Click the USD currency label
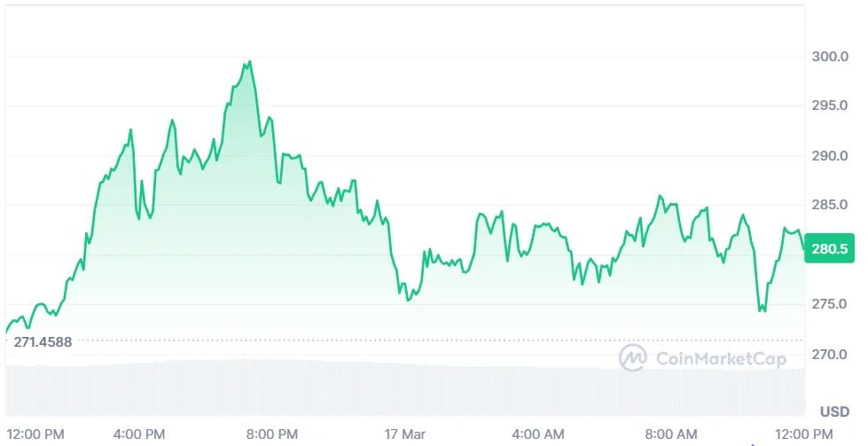Screen dimensions: 868x446 (x=834, y=411)
